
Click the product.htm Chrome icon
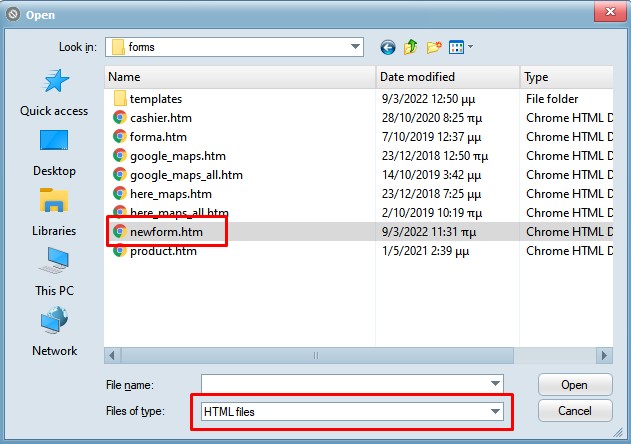point(120,251)
